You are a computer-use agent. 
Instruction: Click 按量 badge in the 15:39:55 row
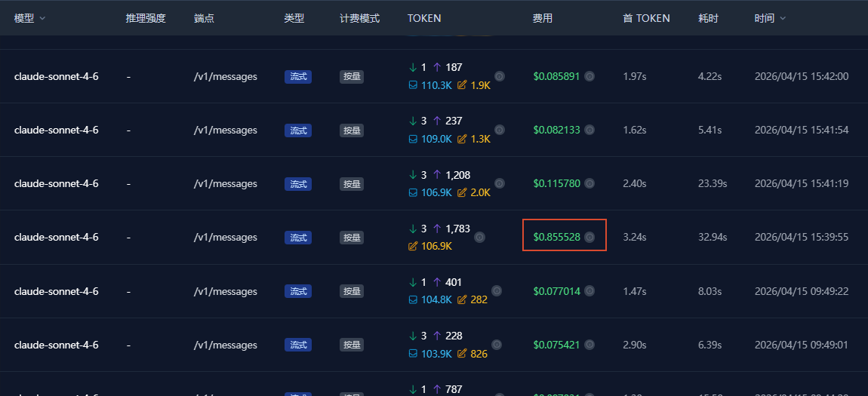352,238
